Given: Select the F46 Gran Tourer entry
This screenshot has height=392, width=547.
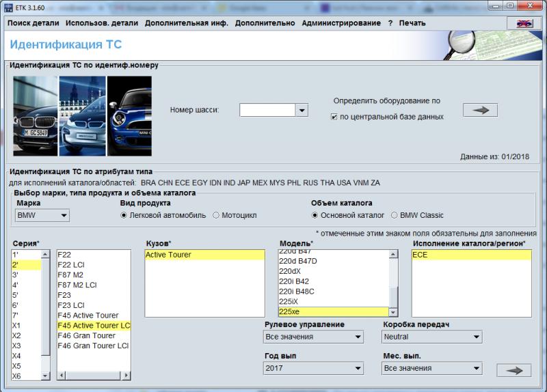Looking at the screenshot, I should [94, 335].
